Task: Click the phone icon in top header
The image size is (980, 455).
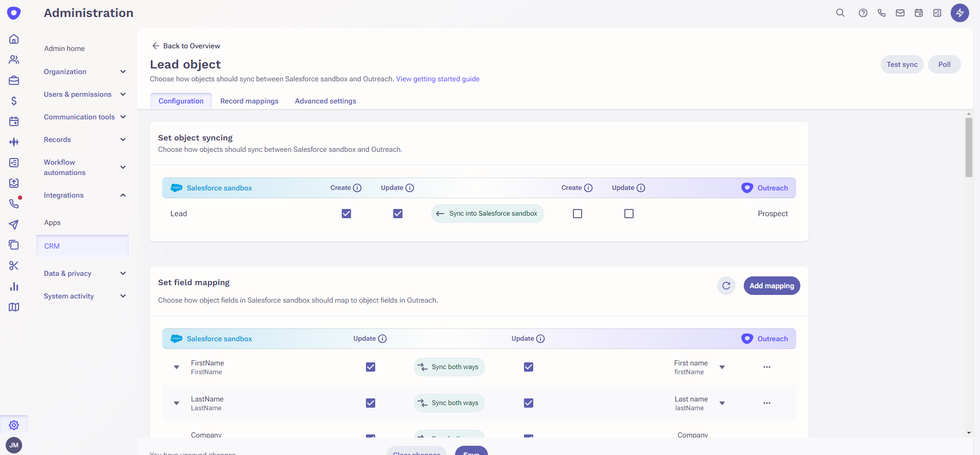Action: tap(882, 13)
